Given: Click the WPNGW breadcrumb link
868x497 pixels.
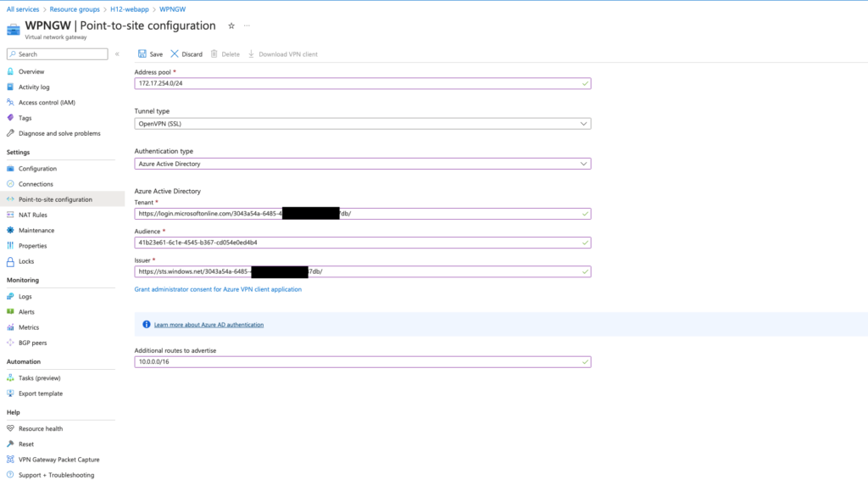Looking at the screenshot, I should pyautogui.click(x=173, y=9).
